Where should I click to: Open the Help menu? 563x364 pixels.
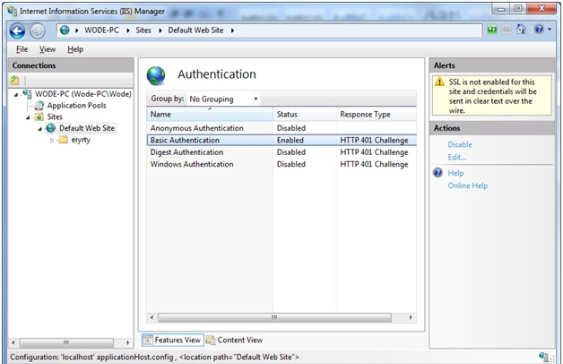click(75, 49)
